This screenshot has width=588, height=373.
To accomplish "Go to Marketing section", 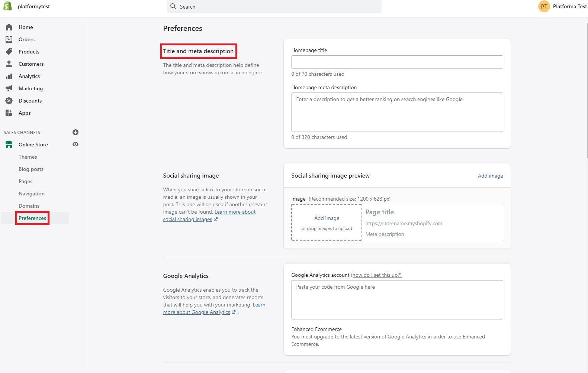I will pyautogui.click(x=31, y=88).
